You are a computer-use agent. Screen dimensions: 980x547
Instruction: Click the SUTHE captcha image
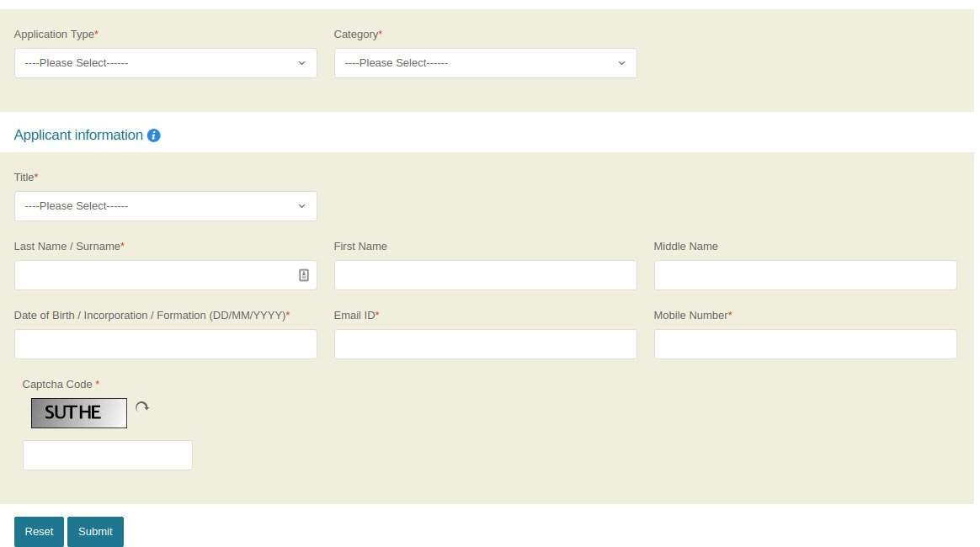point(79,412)
